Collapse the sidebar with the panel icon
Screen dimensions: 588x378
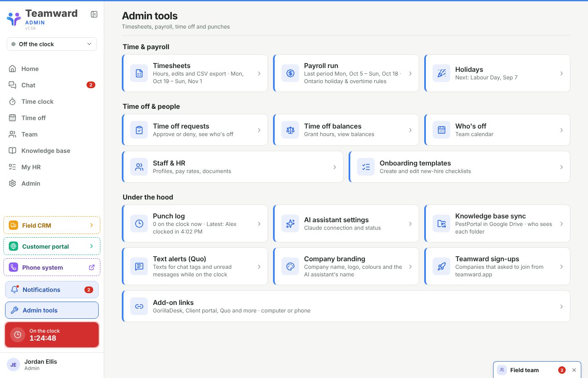[x=94, y=14]
